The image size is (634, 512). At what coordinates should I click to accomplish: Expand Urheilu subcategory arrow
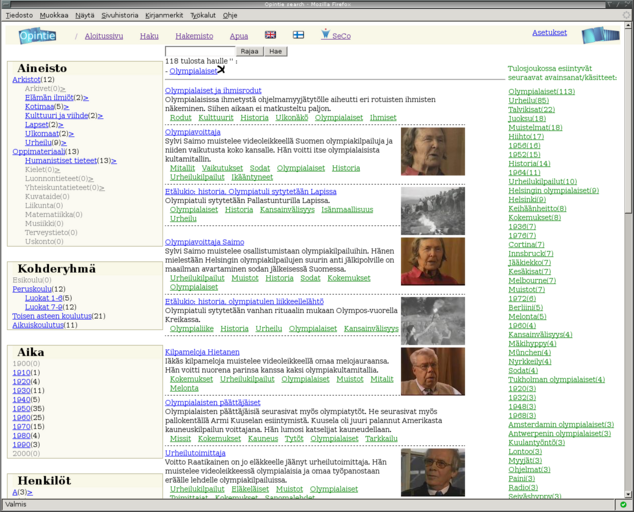[x=64, y=143]
